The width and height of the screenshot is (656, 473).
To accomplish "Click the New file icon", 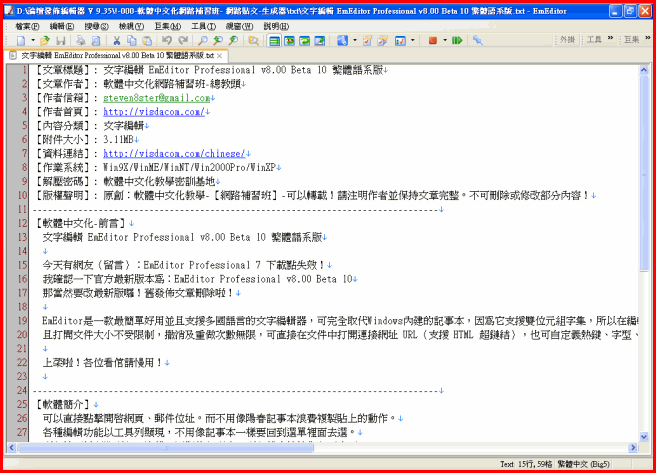I will point(21,41).
